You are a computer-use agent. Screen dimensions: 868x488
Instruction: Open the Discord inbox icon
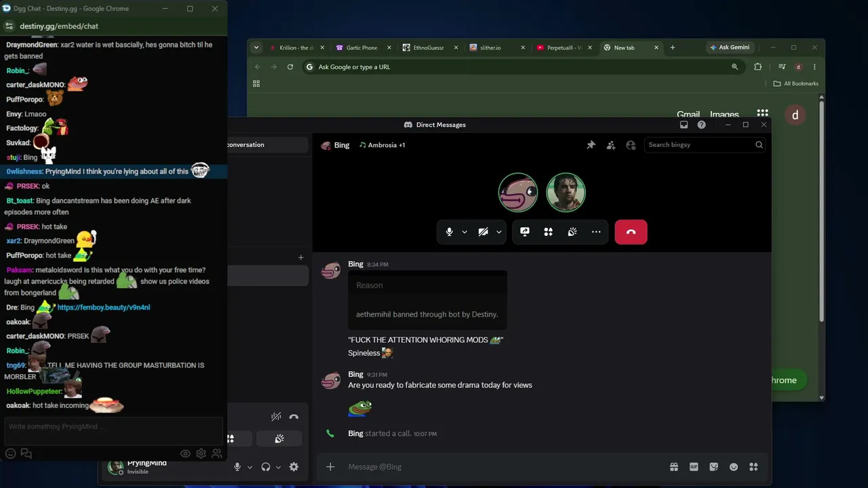[x=684, y=125]
